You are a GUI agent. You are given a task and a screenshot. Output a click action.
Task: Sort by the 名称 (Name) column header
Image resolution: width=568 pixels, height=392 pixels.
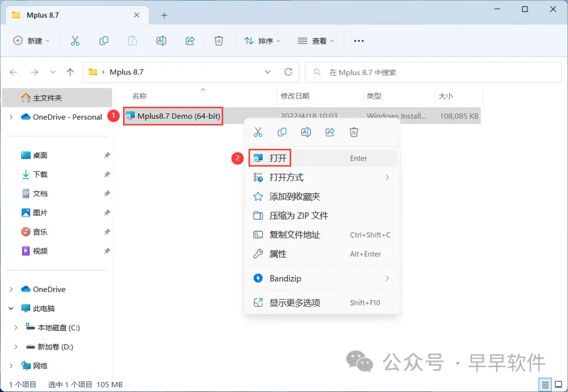pyautogui.click(x=139, y=96)
